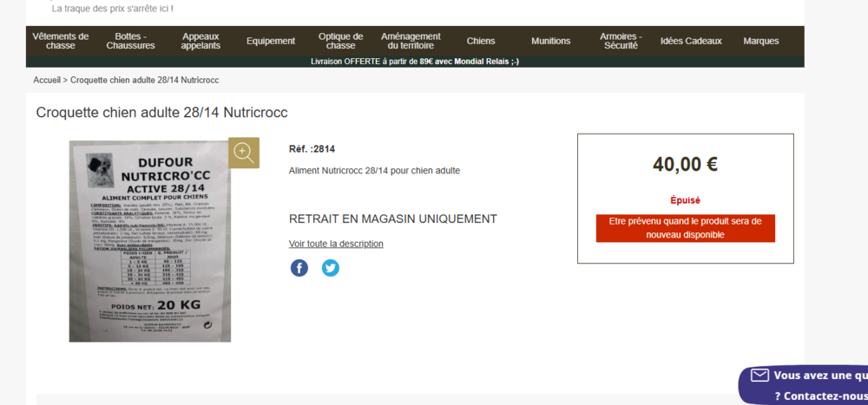Image resolution: width=868 pixels, height=405 pixels.
Task: Go to the Chiens category
Action: [x=481, y=41]
